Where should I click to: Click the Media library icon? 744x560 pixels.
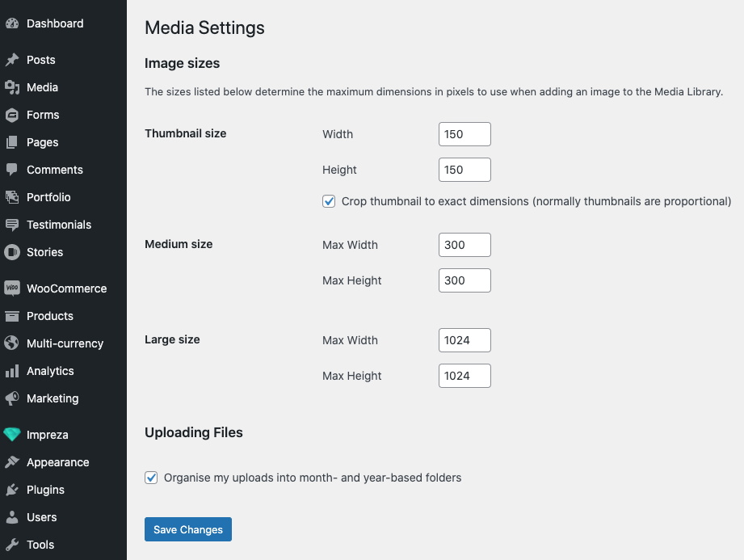12,87
